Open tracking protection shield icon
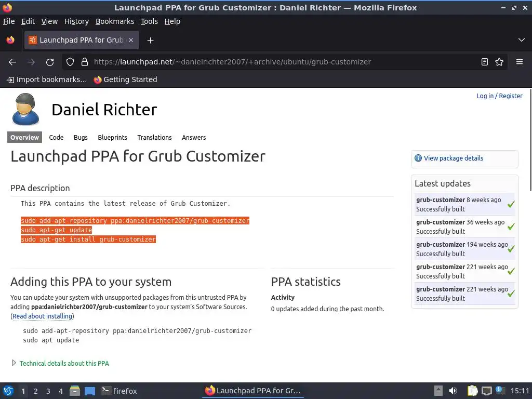 pos(70,62)
